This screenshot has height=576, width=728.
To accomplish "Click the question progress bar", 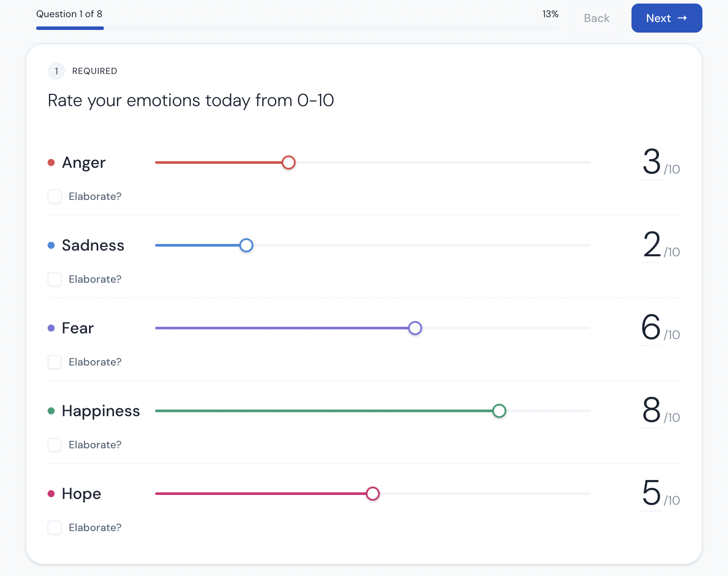I will pyautogui.click(x=297, y=28).
